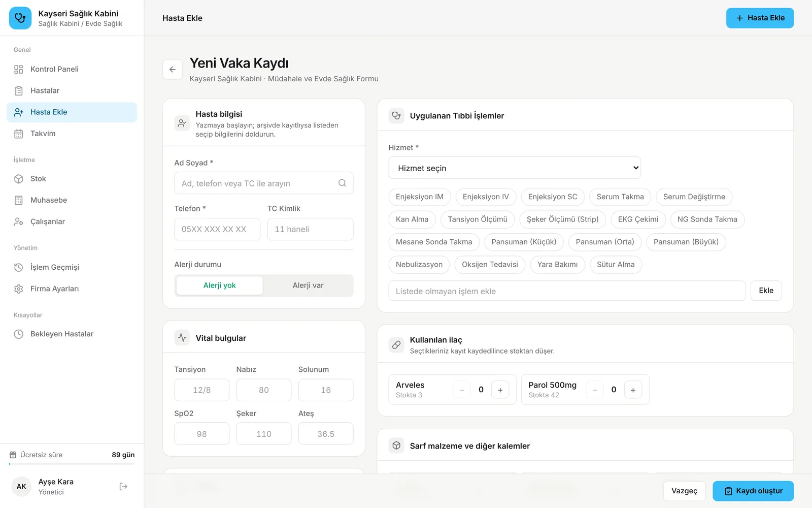Click the stethoscope logo of Kayseri Sağlık Kabini
The image size is (812, 508).
[x=20, y=18]
